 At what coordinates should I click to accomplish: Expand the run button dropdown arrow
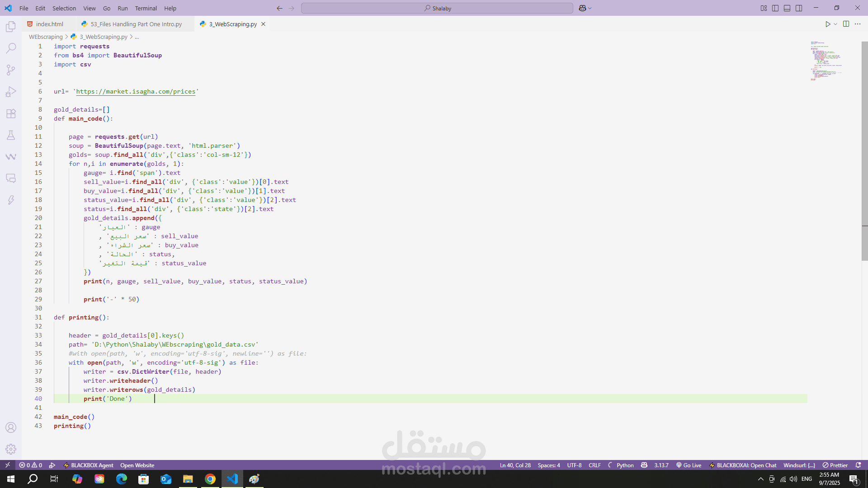[835, 24]
